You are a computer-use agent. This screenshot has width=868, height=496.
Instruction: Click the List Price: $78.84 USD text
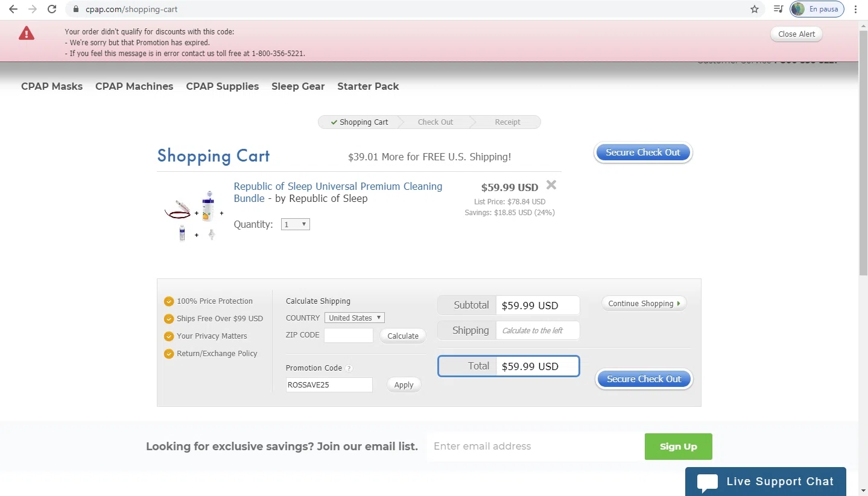click(x=510, y=202)
